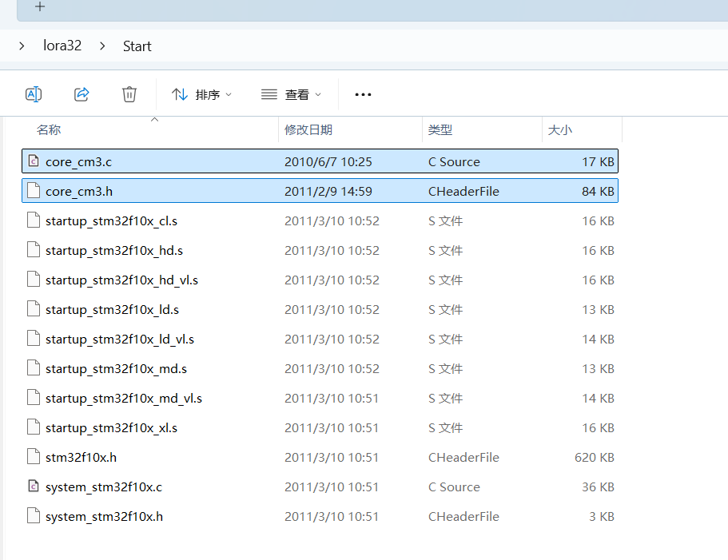Screen dimensions: 728x560
Task: Select file name startup_stm32f10x_hd.s
Action: pos(114,251)
